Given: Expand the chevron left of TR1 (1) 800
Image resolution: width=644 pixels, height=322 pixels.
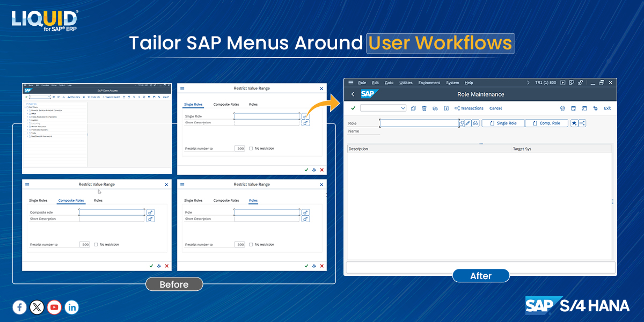Looking at the screenshot, I should pyautogui.click(x=529, y=83).
